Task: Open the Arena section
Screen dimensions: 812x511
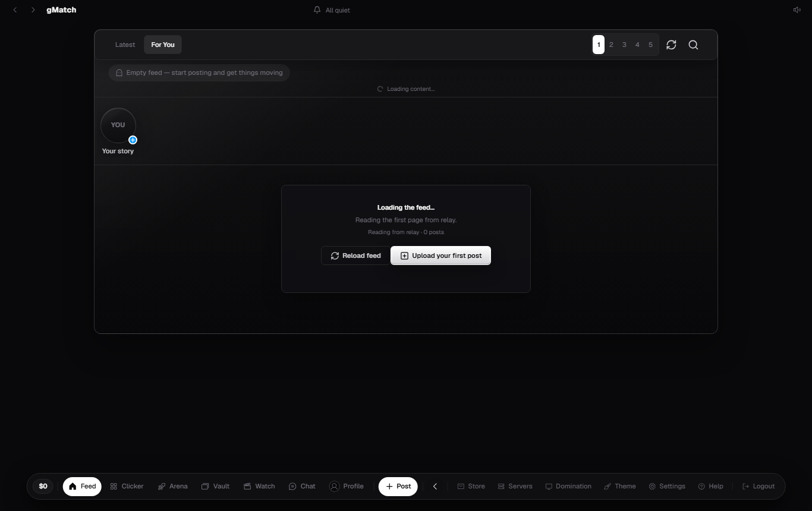Action: (172, 486)
